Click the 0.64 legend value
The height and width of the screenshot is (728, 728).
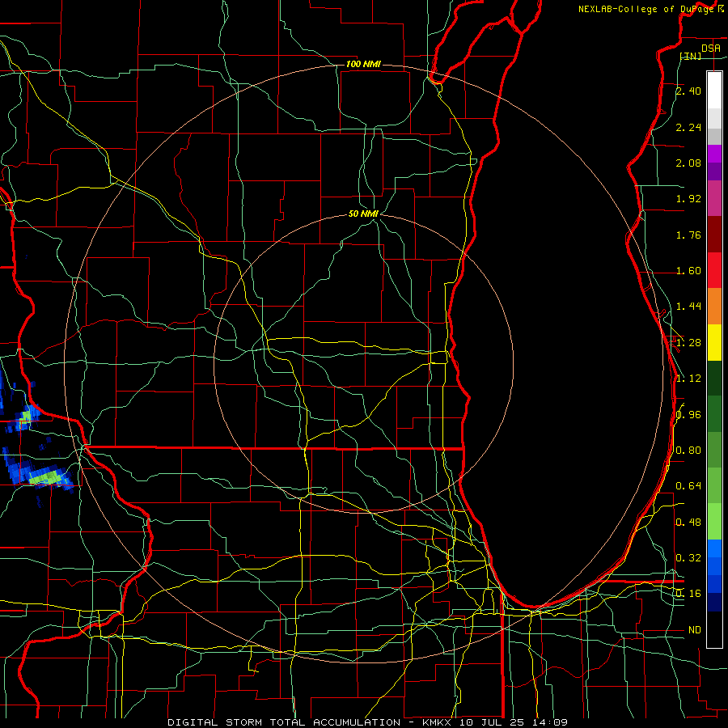click(x=688, y=486)
